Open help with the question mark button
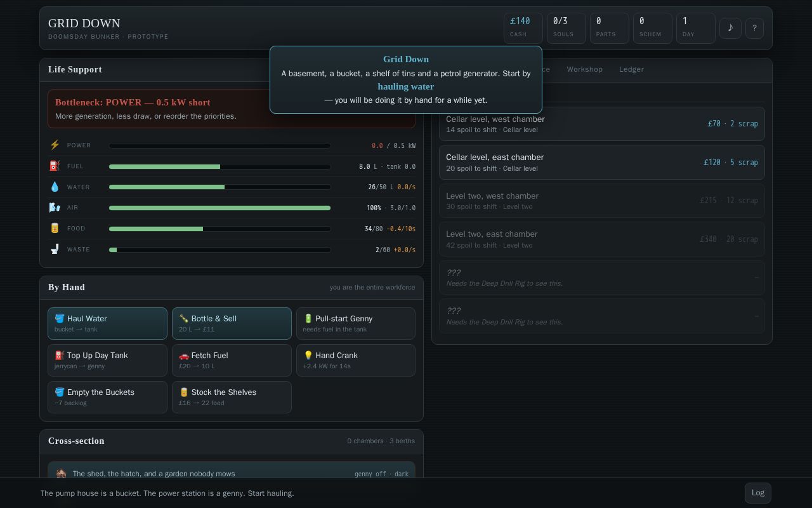This screenshot has height=508, width=812. pyautogui.click(x=754, y=28)
